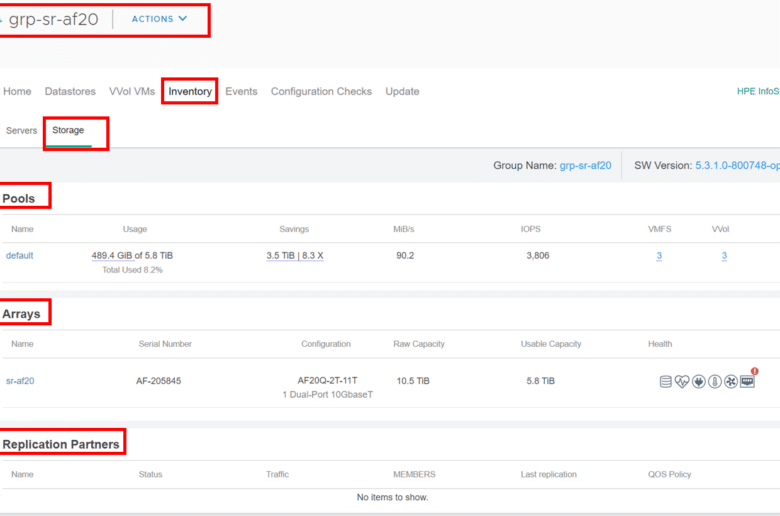The image size is (780, 516).
Task: Click the AF-205845 serial number
Action: click(159, 381)
